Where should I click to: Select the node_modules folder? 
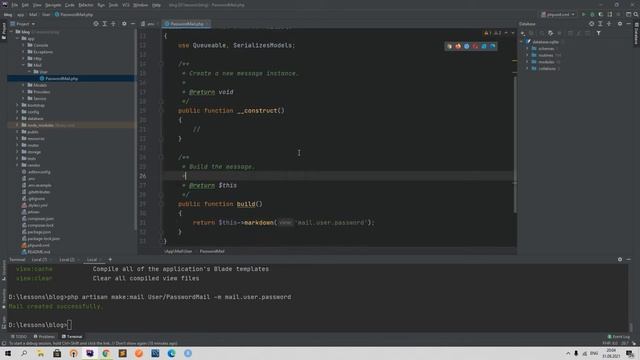point(40,125)
